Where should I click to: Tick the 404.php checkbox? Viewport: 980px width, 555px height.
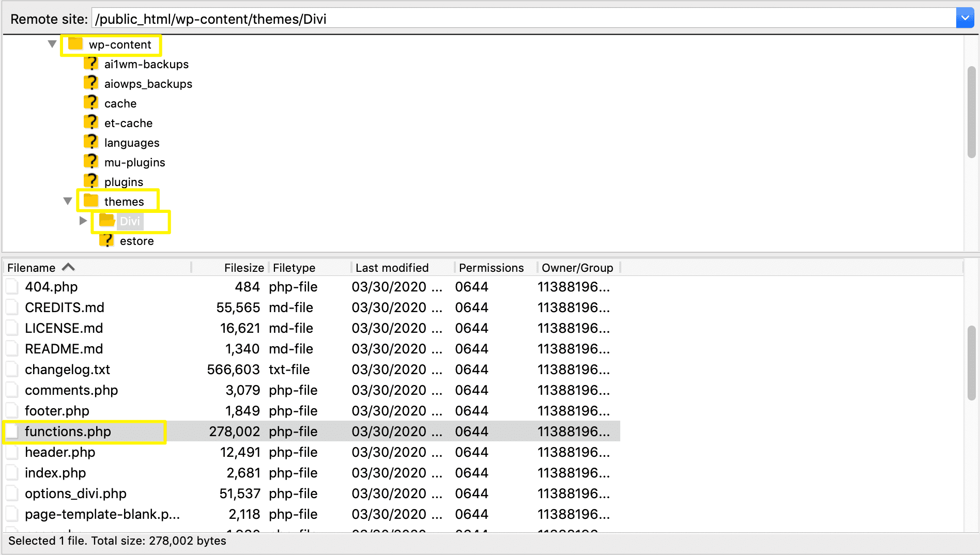point(12,286)
